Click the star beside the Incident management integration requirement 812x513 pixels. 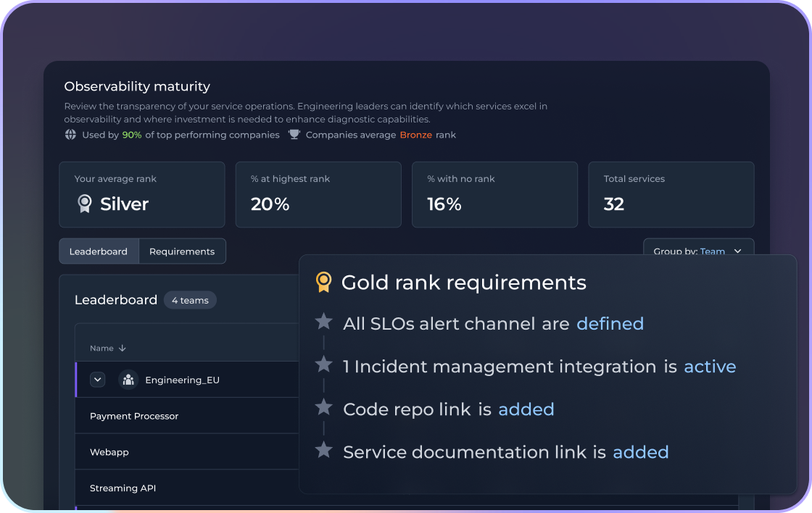324,365
